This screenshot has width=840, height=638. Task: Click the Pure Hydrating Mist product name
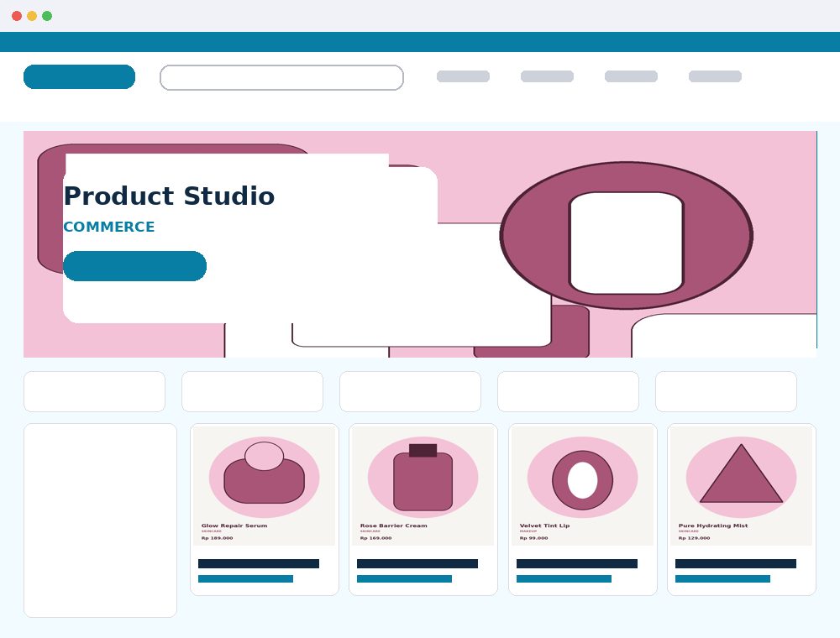point(713,526)
